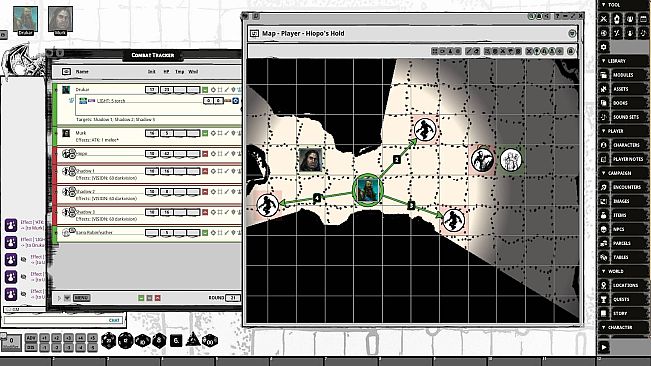
Task: Advance turn with next actor arrow
Action: (59, 298)
